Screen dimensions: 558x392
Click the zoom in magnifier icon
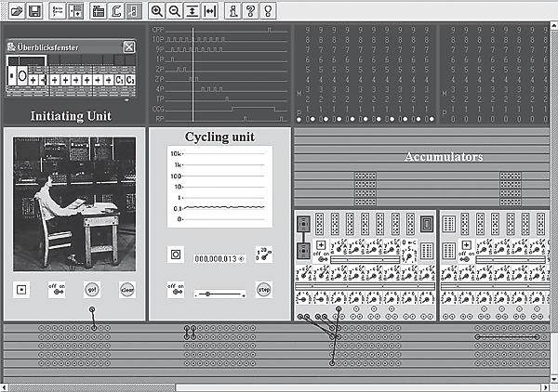point(157,11)
